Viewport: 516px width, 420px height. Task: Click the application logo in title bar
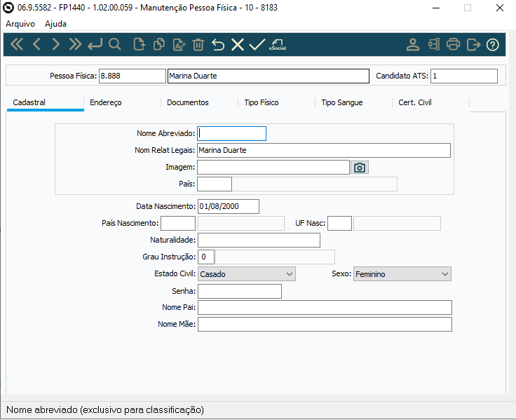8,8
